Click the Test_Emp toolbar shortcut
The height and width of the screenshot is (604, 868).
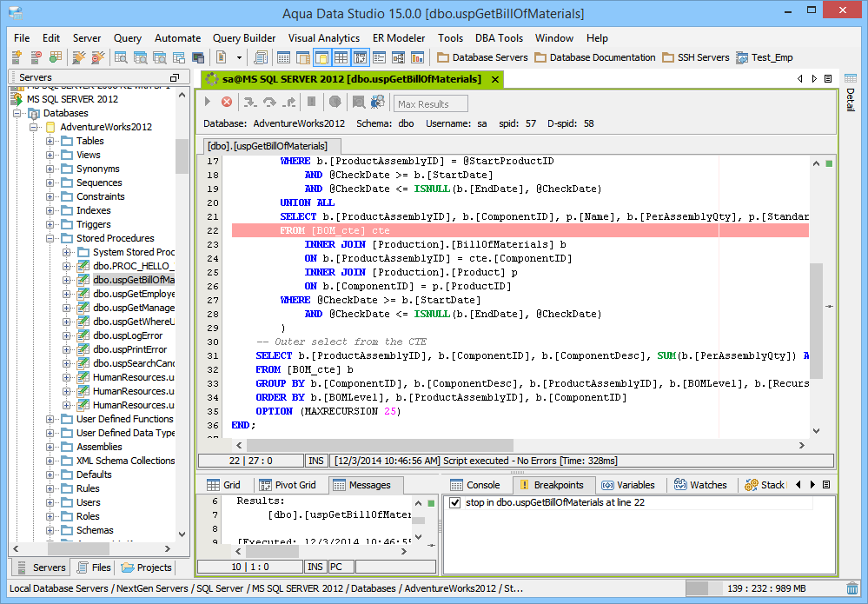tap(764, 57)
